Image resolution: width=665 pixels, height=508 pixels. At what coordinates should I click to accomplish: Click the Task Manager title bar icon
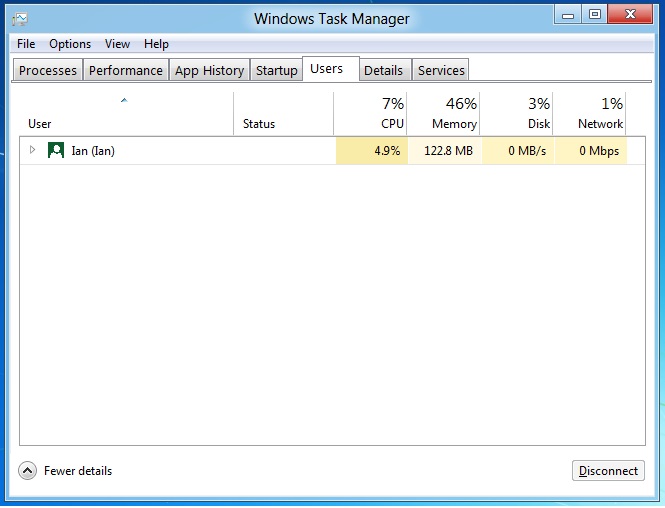(x=20, y=19)
